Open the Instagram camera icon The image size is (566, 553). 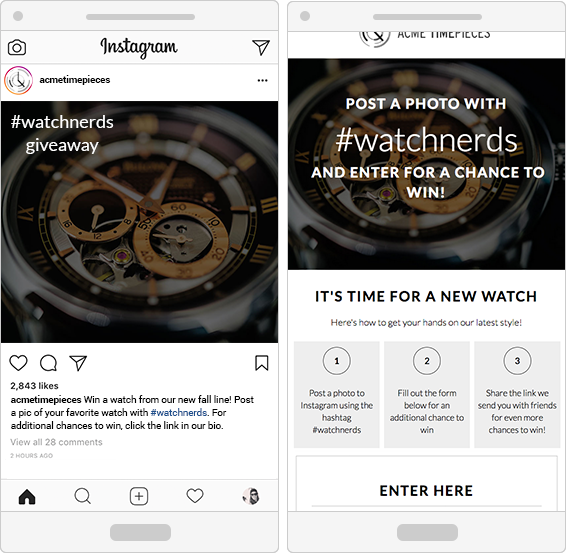(x=17, y=48)
